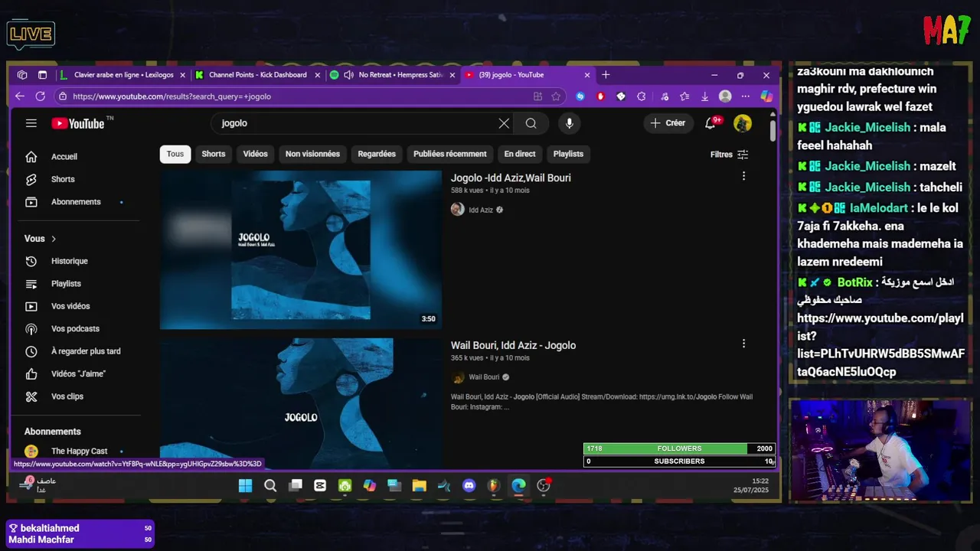980x551 pixels.
Task: Start voice search with microphone
Action: [569, 123]
